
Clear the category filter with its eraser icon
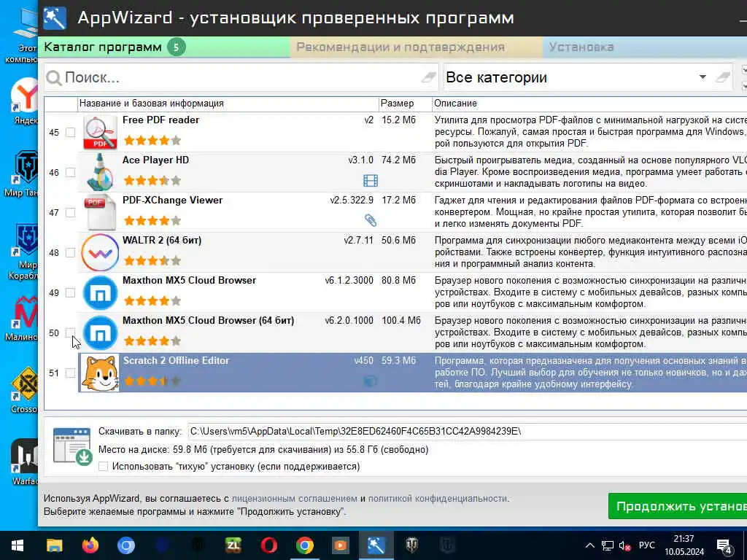723,77
